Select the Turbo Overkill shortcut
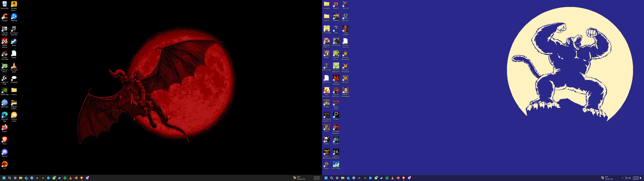Viewport: 644px width, 181px height. (x=346, y=31)
